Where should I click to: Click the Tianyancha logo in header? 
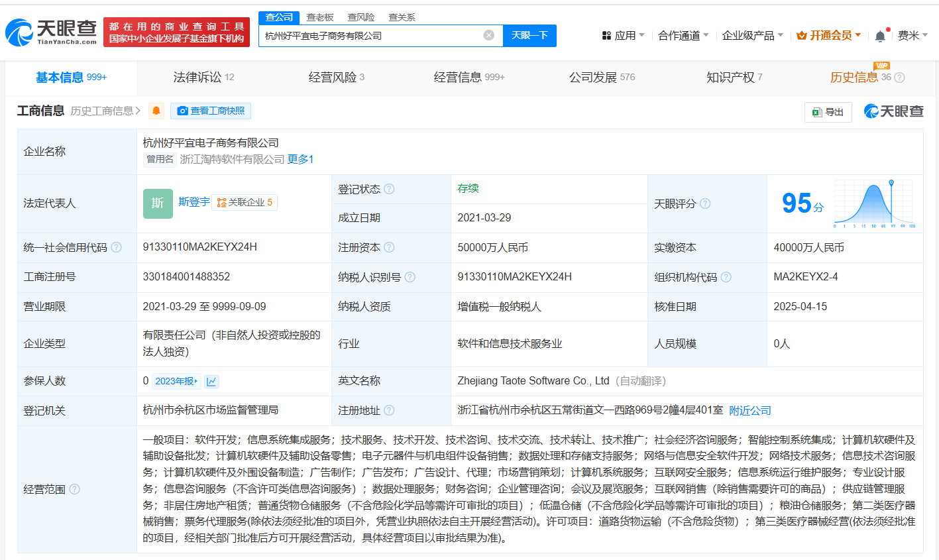[51, 32]
